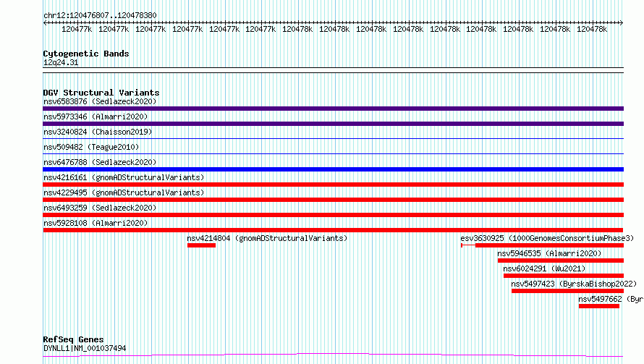Select the 12q24.31 band label
The width and height of the screenshot is (644, 364).
tap(61, 62)
